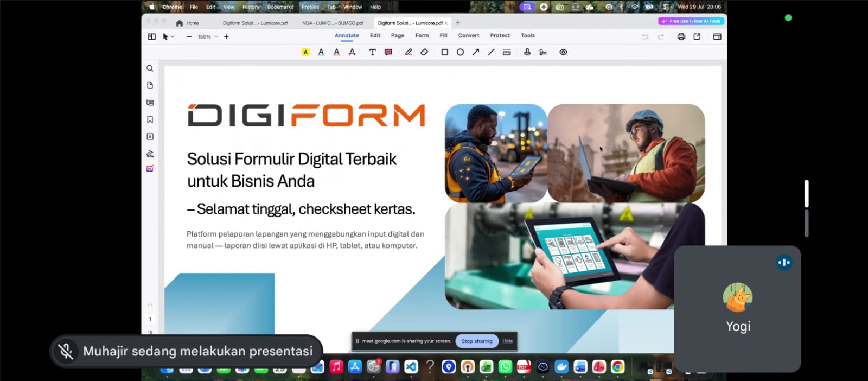Choose the straight line tool
The height and width of the screenshot is (381, 868).
(x=491, y=52)
